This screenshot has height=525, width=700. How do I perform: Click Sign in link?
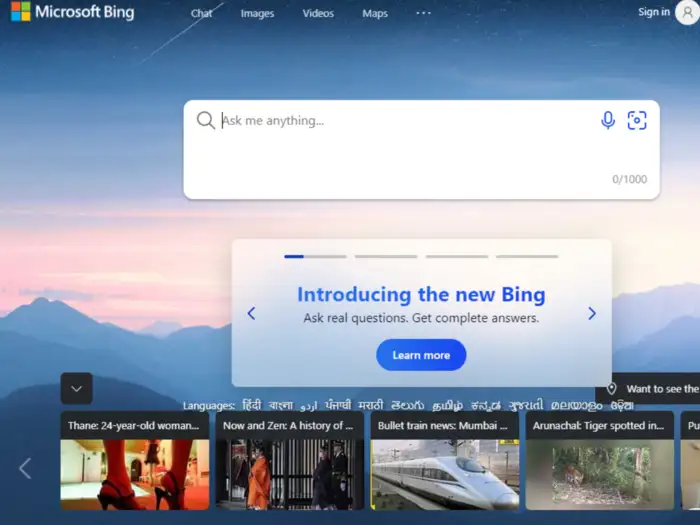654,12
